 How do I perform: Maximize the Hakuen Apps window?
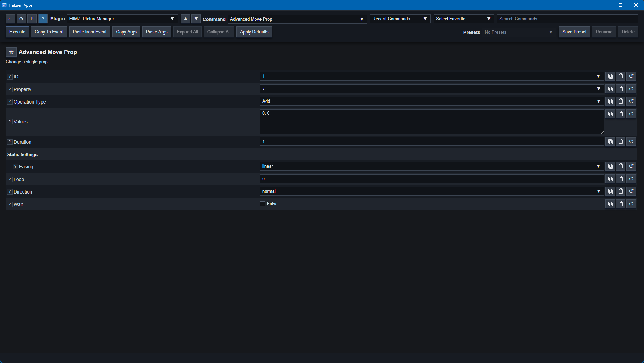click(620, 5)
